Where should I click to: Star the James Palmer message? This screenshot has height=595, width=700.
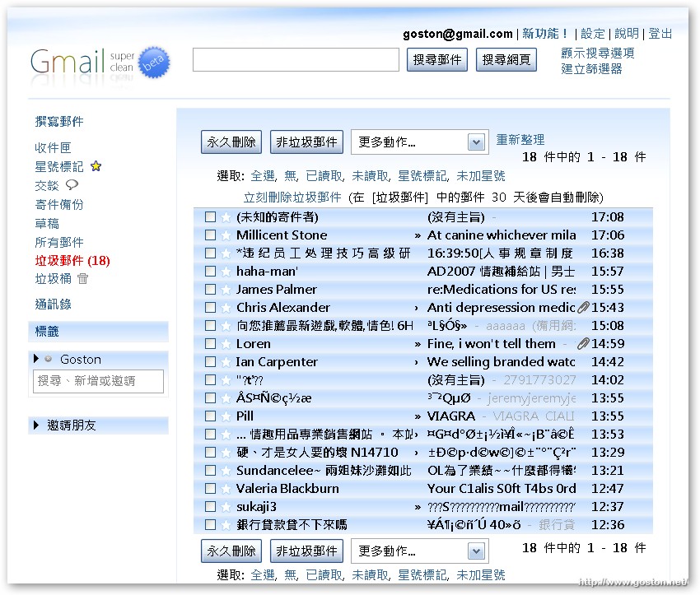click(x=226, y=290)
